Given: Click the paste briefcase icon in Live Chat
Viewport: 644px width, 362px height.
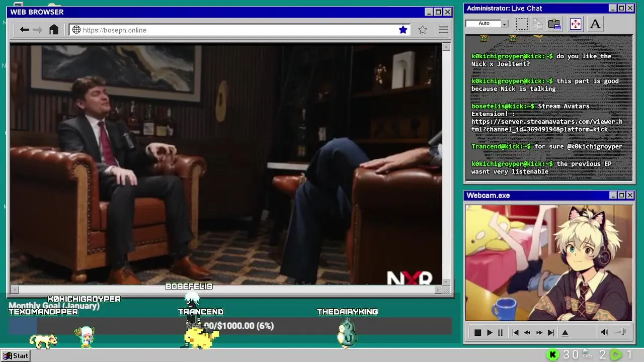Looking at the screenshot, I should point(554,24).
